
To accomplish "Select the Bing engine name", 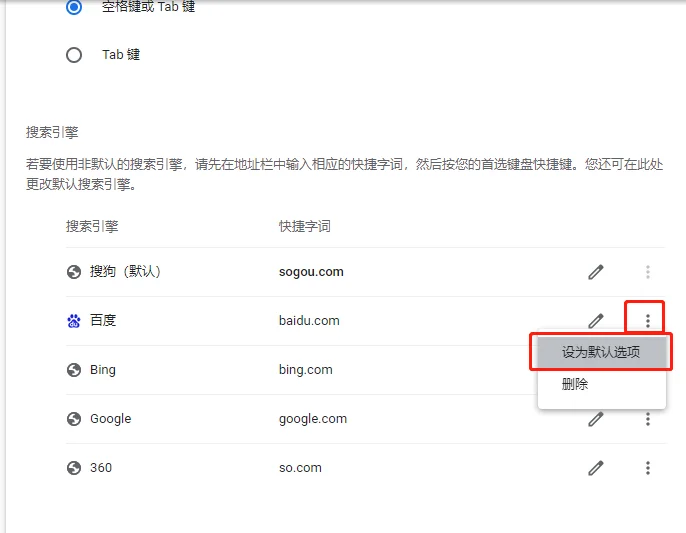I will [103, 370].
